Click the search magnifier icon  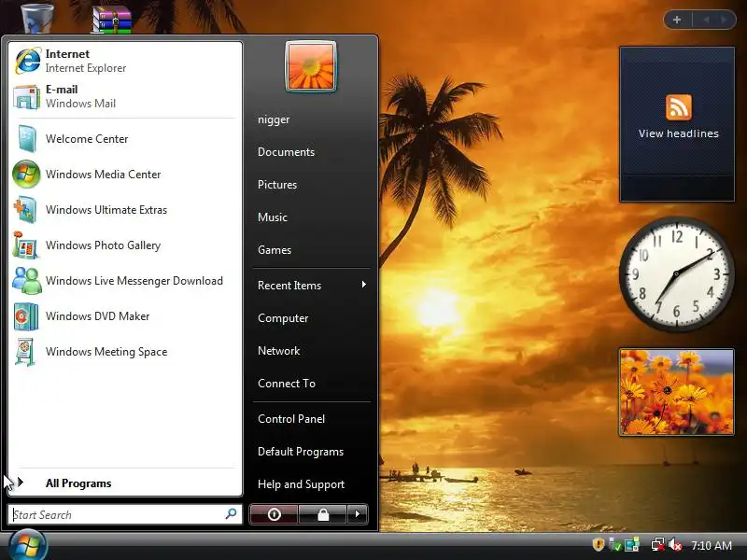[231, 514]
